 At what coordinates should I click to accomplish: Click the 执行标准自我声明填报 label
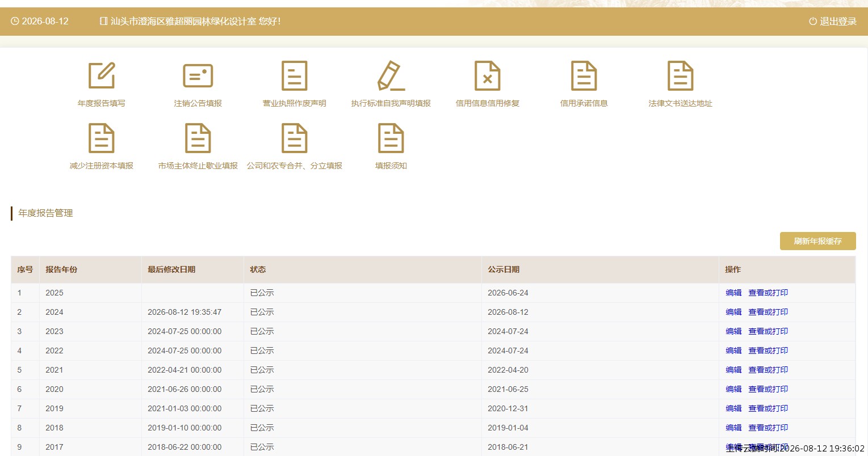[x=391, y=103]
